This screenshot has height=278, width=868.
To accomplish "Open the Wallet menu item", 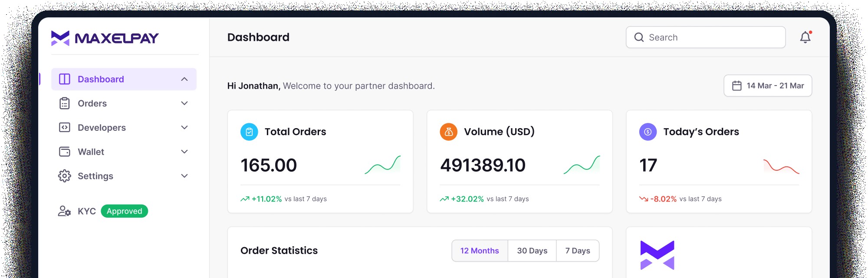I will [x=91, y=152].
